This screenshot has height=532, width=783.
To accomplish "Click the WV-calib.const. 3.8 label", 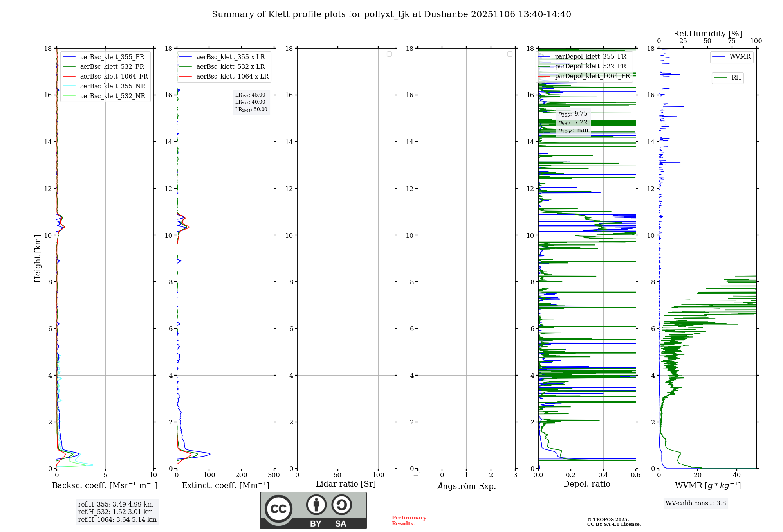I will click(695, 503).
